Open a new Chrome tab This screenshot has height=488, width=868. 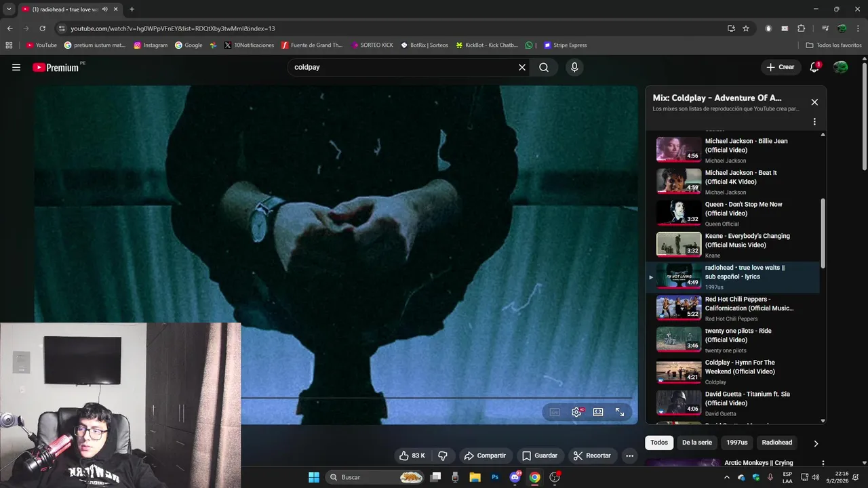point(132,9)
